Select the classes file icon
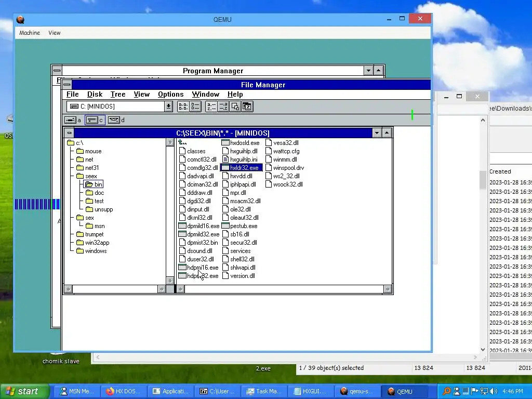 pos(182,151)
